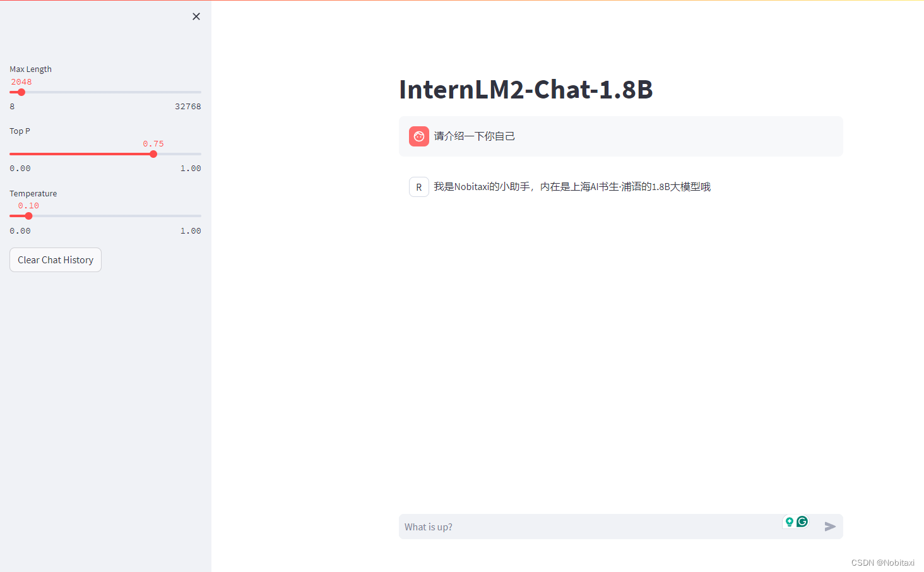The height and width of the screenshot is (572, 924).
Task: Click the lightbulb extension icon in the input
Action: click(789, 521)
